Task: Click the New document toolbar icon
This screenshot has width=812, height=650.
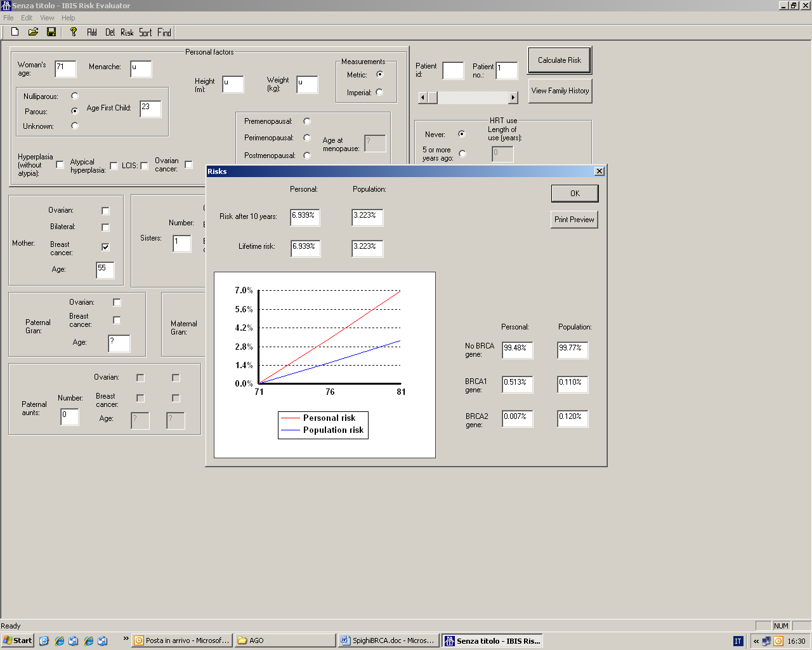Action: pos(15,32)
